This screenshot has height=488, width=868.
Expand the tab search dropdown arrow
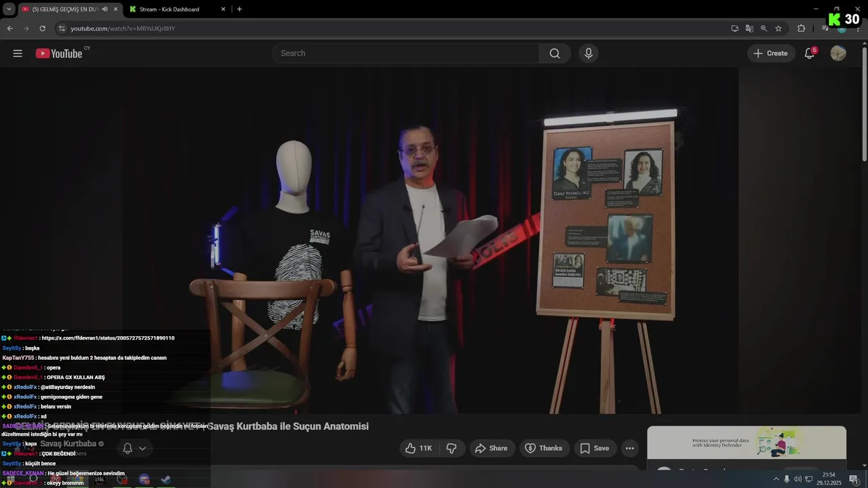[9, 9]
